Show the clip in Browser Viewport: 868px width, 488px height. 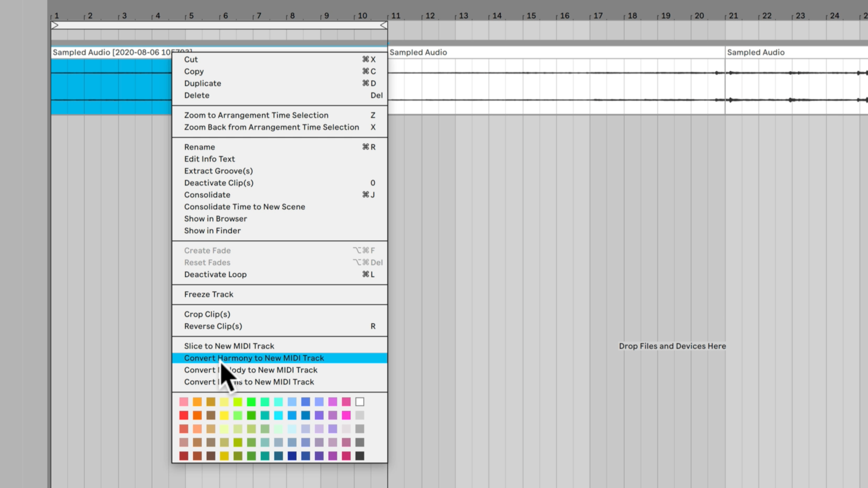[216, 218]
